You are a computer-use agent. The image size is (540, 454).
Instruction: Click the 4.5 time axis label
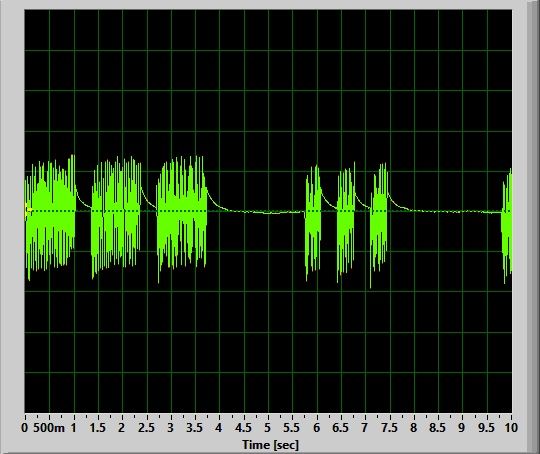[243, 428]
